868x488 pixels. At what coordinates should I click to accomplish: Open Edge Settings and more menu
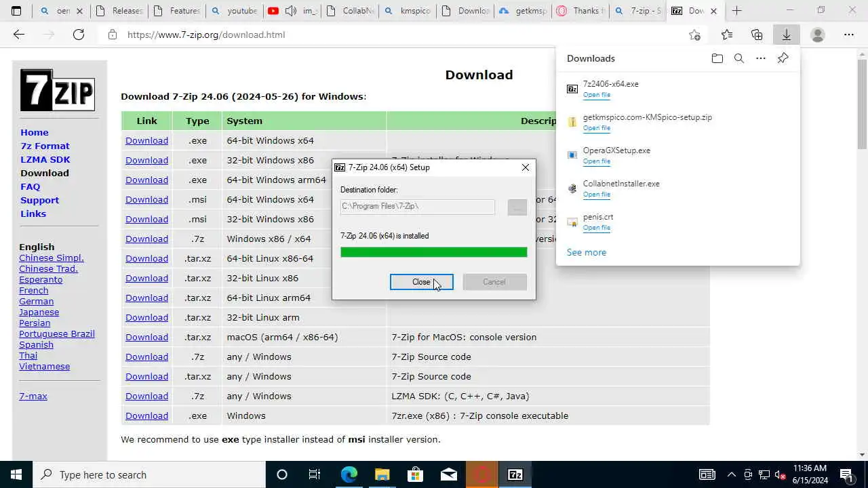coord(849,35)
